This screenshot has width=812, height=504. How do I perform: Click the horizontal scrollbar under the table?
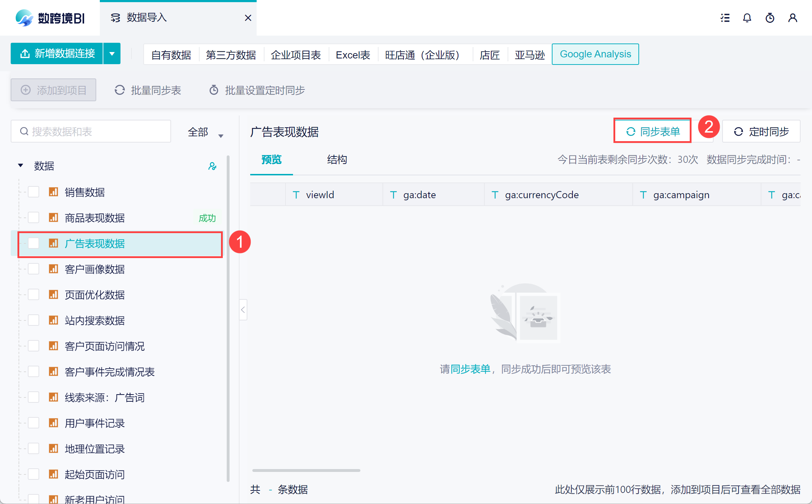(306, 470)
